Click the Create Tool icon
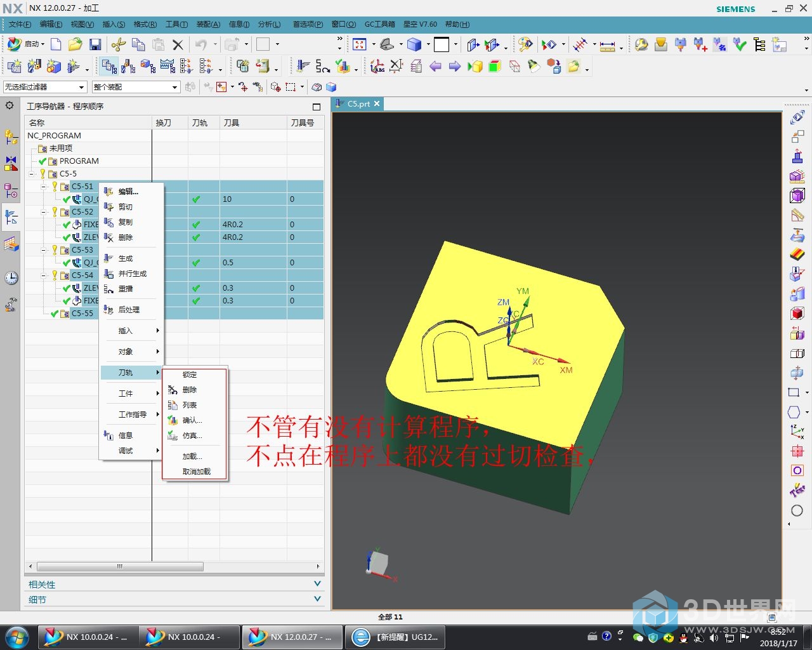Viewport: 812px width, 650px height. (x=34, y=66)
